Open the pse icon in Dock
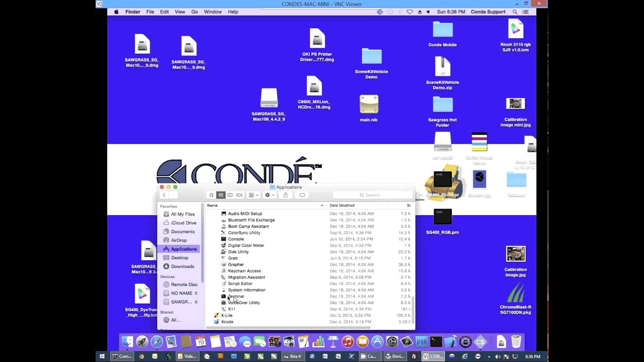 (421, 342)
